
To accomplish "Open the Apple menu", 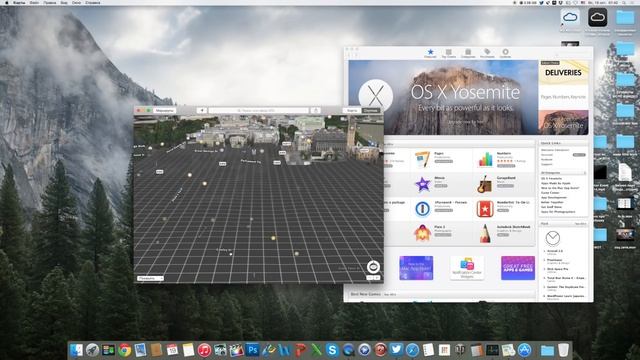I will click(7, 2).
